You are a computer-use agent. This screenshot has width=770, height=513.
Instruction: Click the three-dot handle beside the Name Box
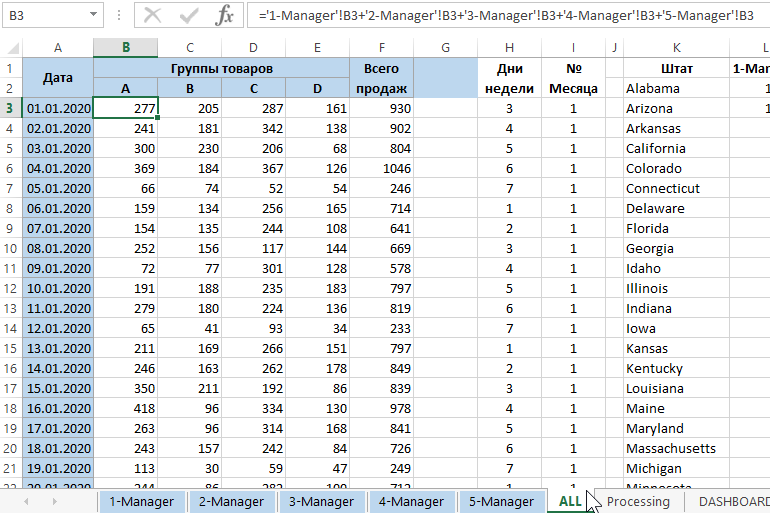click(119, 15)
